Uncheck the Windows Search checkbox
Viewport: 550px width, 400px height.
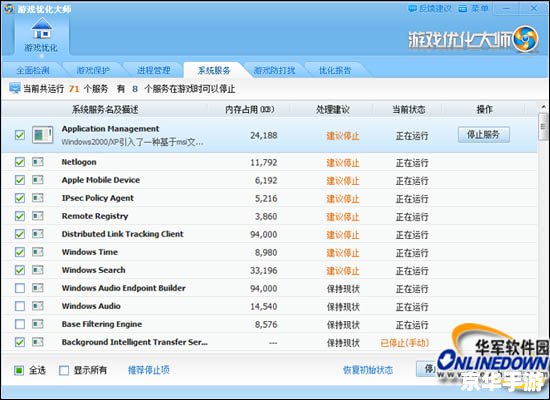(20, 270)
